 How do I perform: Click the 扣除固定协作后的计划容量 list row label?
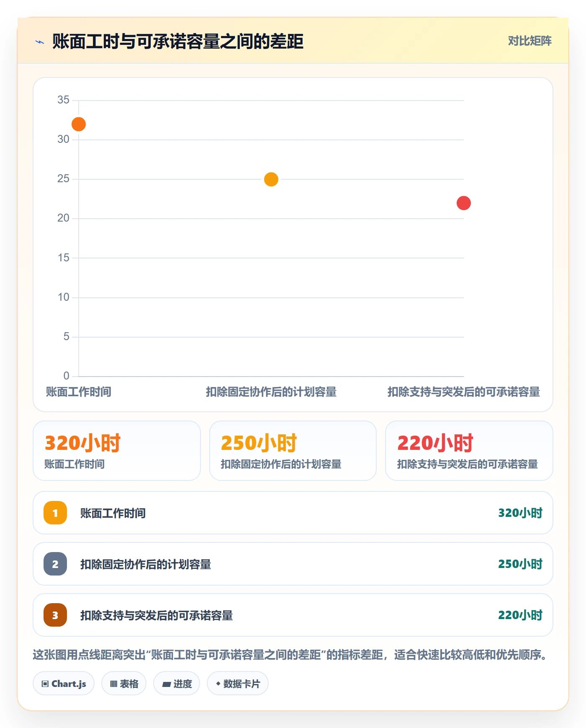[x=146, y=564]
